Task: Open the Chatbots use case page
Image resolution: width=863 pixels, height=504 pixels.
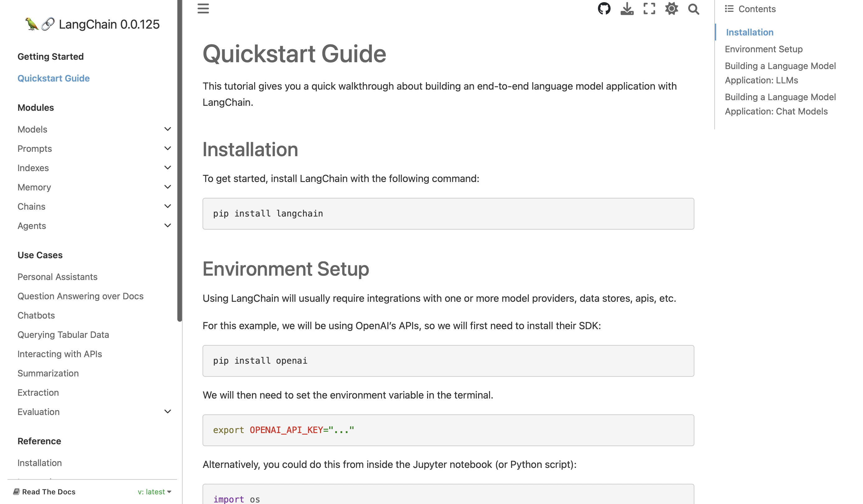Action: pyautogui.click(x=36, y=315)
